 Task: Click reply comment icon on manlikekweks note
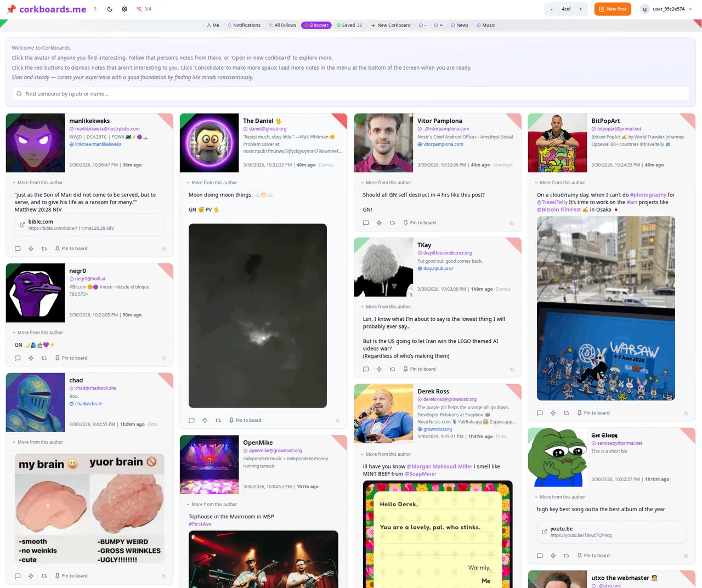18,248
